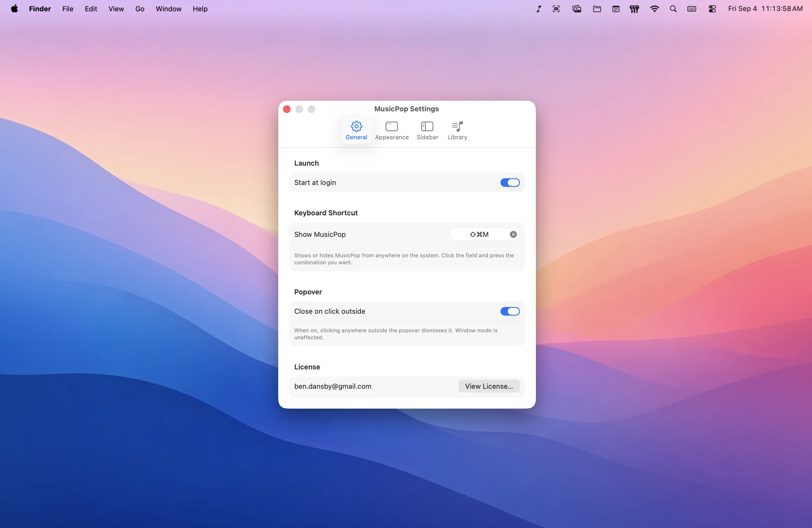Click the License section heading

[307, 367]
